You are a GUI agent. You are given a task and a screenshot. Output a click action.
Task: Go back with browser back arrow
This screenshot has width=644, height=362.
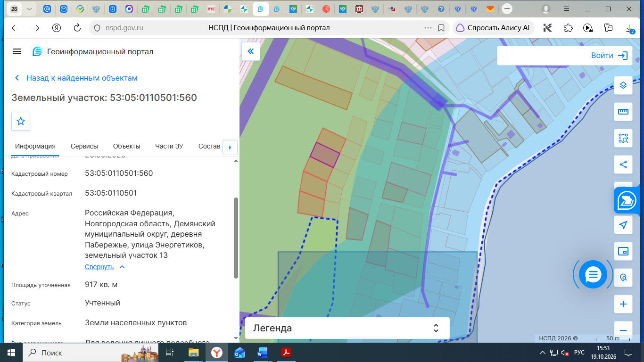[15, 28]
